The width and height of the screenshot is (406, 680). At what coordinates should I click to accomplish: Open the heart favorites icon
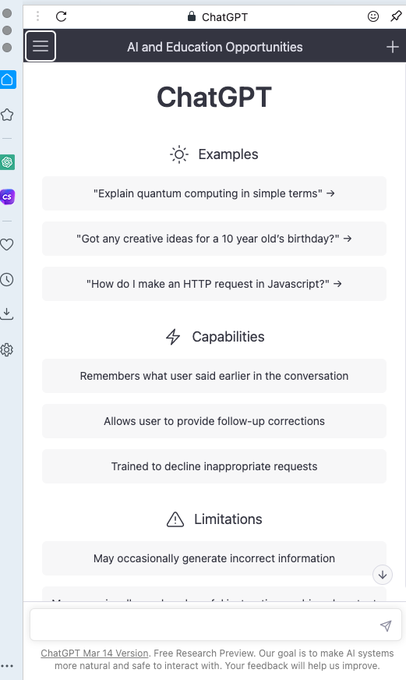click(x=7, y=245)
